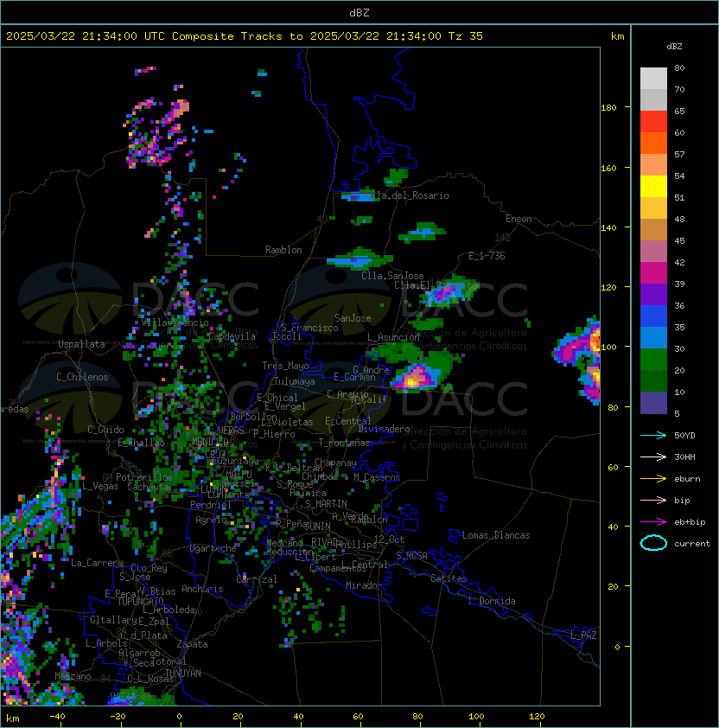Click the magenta eb+bip arrow in legend
The width and height of the screenshot is (719, 728).
tap(653, 522)
